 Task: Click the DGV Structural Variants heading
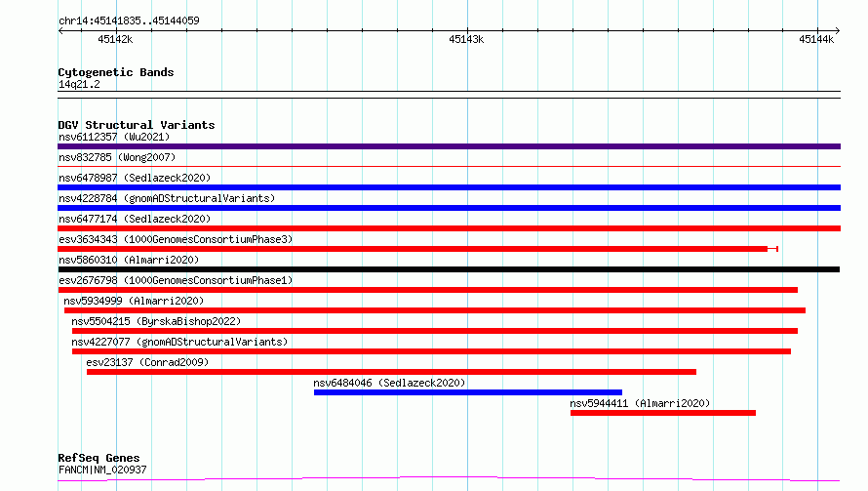(137, 125)
